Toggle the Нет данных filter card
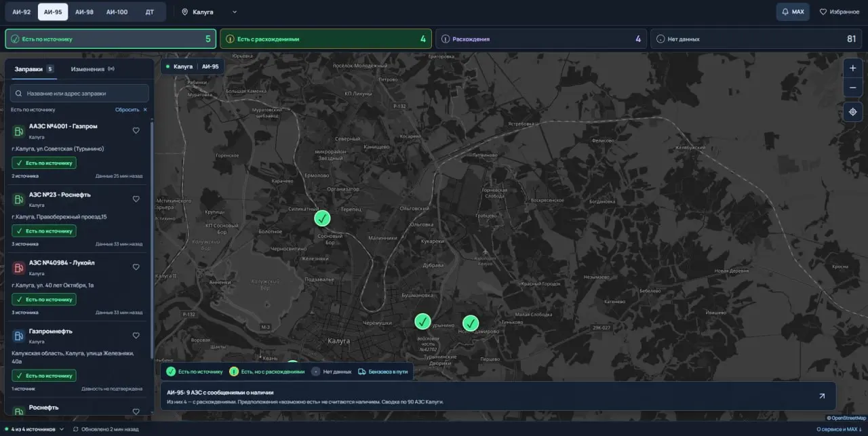This screenshot has height=436, width=868. point(756,39)
